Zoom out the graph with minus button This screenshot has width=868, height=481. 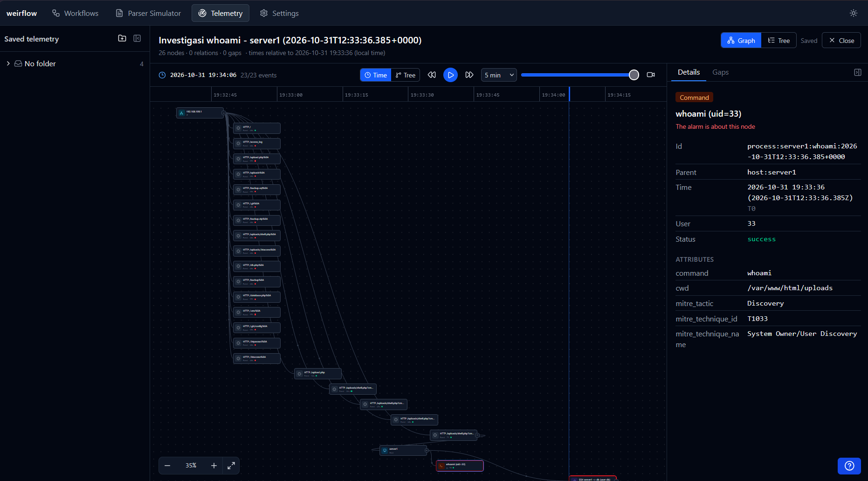167,466
